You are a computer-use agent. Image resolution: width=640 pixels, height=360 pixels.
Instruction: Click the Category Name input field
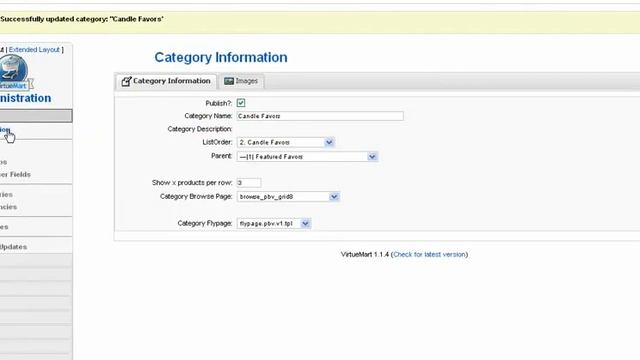pyautogui.click(x=320, y=116)
